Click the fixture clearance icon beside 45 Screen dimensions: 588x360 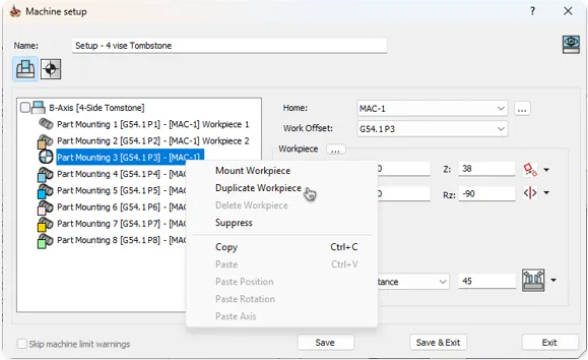click(x=533, y=280)
